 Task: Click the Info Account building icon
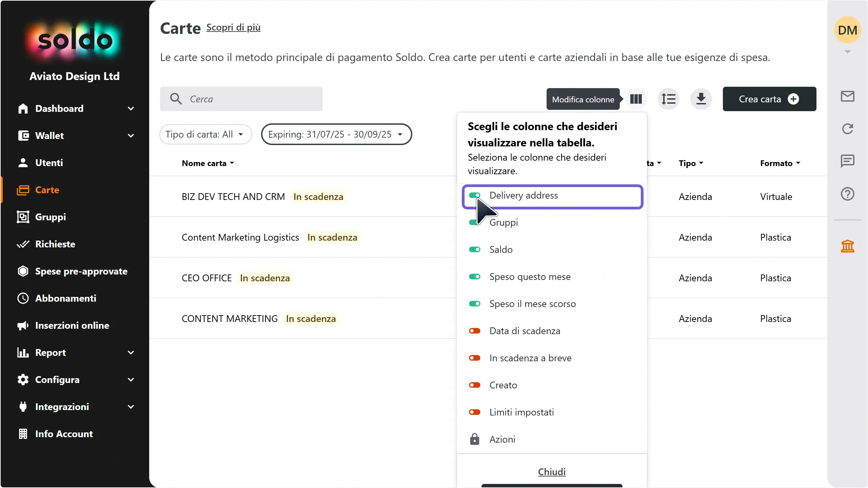(23, 434)
